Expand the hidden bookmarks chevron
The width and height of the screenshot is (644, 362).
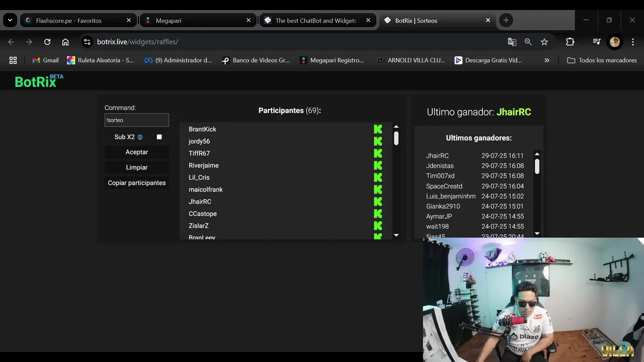[547, 60]
